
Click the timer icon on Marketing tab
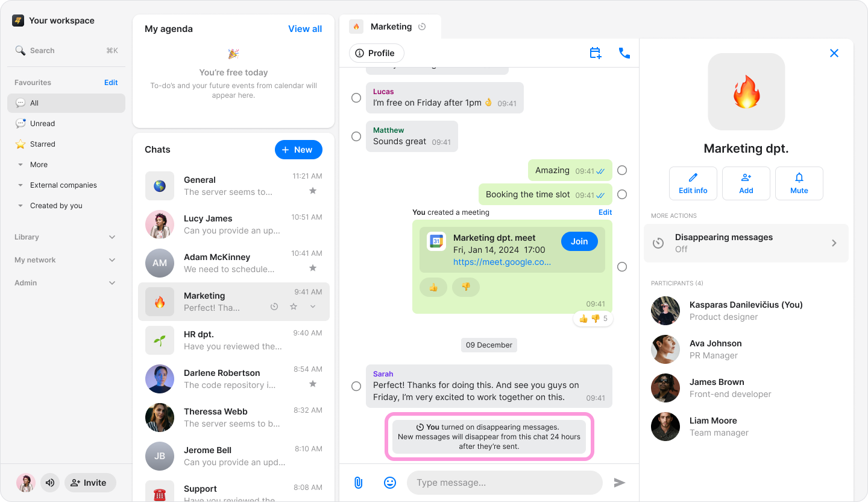(422, 27)
